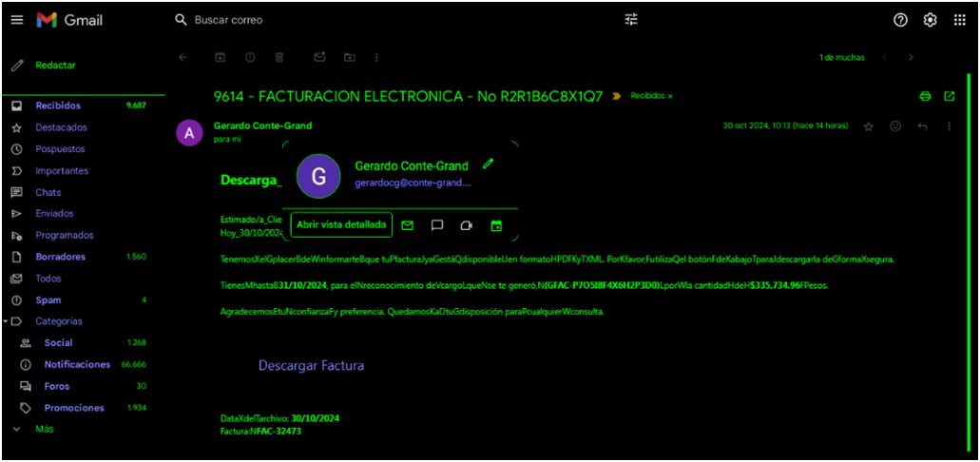Print the email with printer icon
The width and height of the screenshot is (980, 462).
tap(926, 96)
